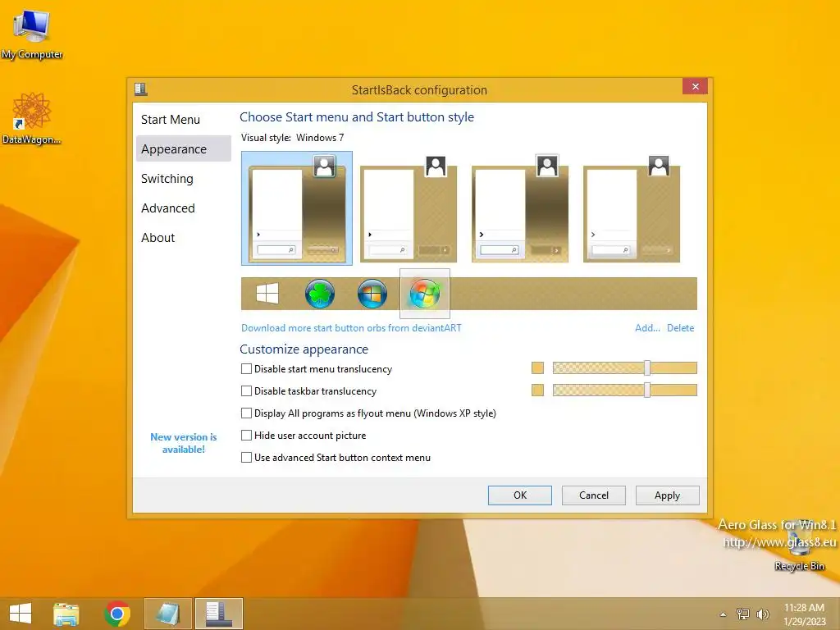Viewport: 840px width, 630px height.
Task: Select the flat Windows logo start orb
Action: pos(267,294)
